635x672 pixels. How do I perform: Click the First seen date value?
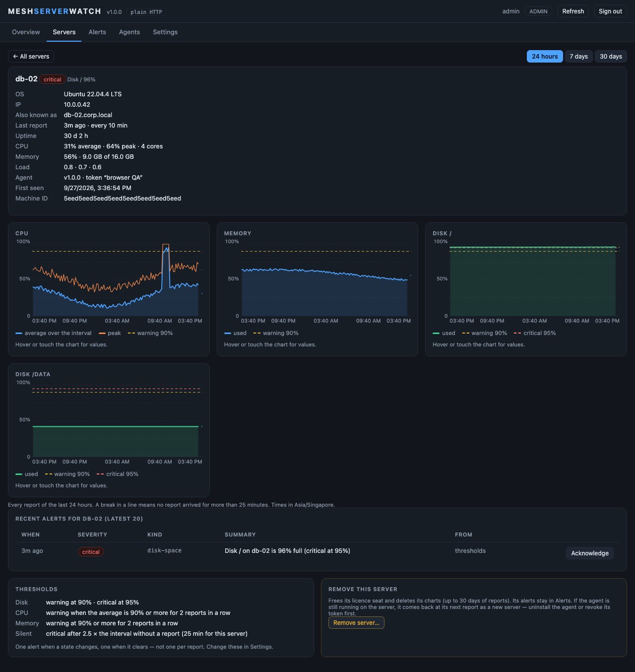pos(98,188)
